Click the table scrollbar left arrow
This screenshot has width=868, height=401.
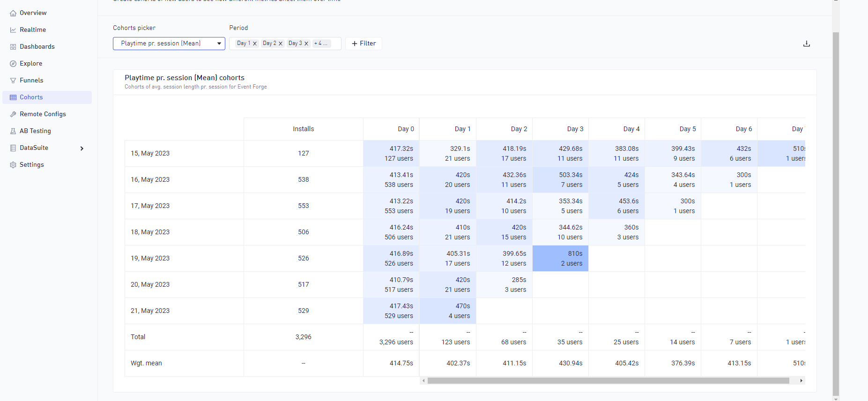(x=423, y=380)
